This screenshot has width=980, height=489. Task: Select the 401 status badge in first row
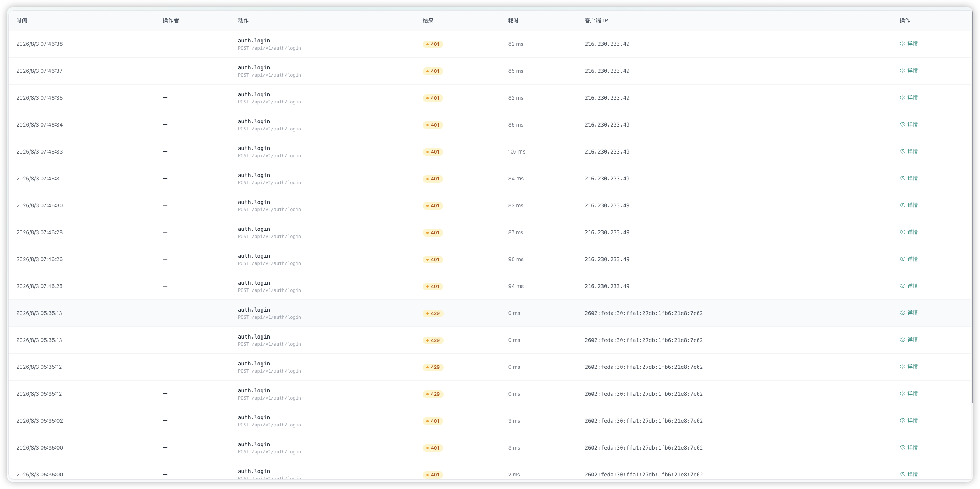[x=433, y=44]
